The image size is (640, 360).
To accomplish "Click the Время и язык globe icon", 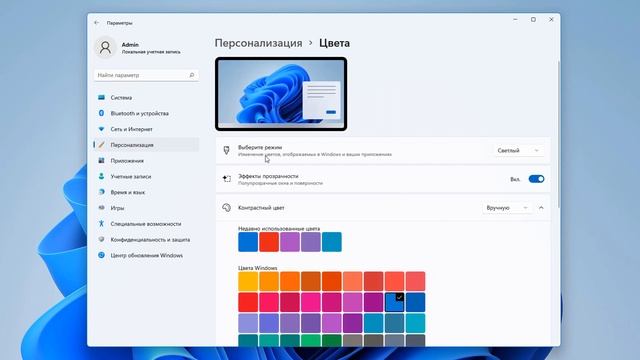I will tap(101, 192).
